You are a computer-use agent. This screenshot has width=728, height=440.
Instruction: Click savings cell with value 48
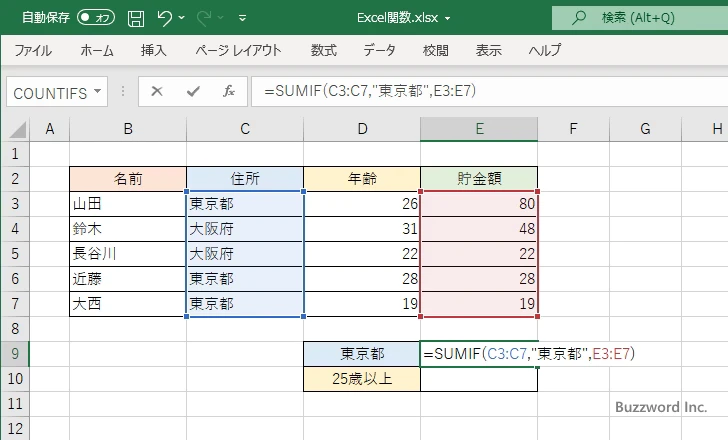[x=479, y=229]
